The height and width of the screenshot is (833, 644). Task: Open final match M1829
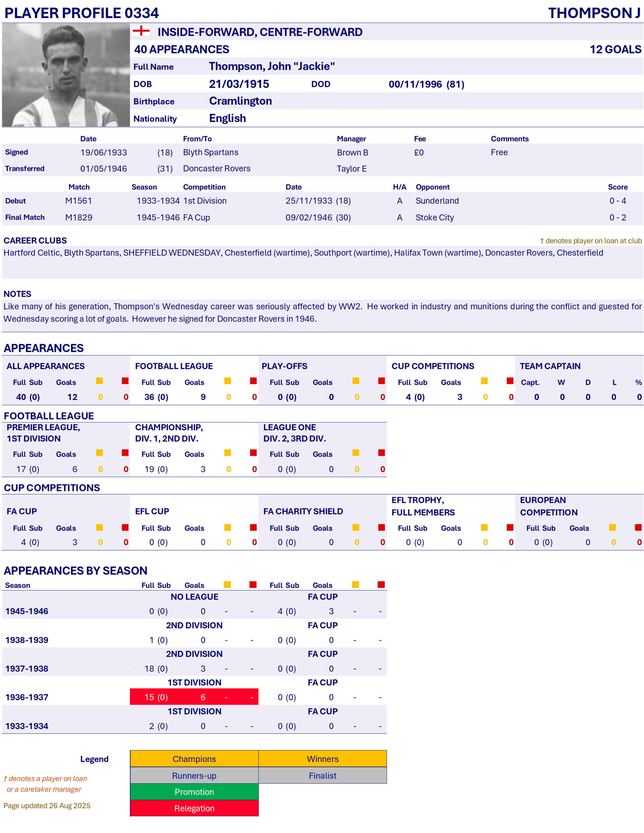click(x=78, y=217)
